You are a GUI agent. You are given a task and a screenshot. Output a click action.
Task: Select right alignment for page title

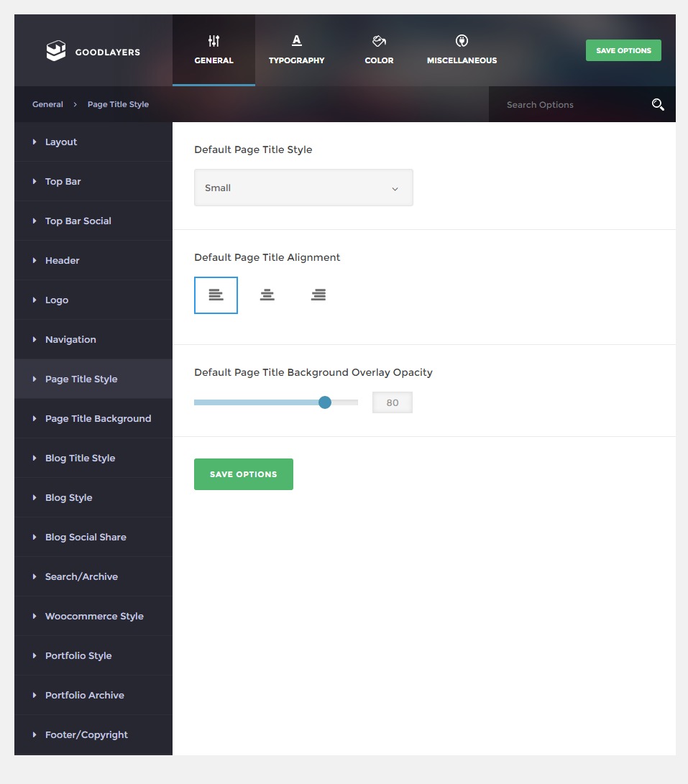[318, 295]
